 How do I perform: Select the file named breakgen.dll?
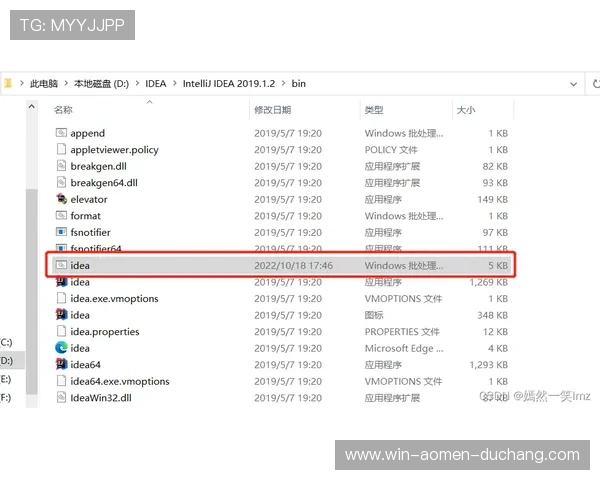(x=98, y=166)
